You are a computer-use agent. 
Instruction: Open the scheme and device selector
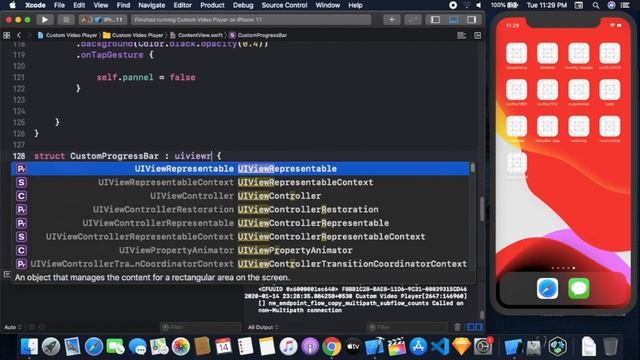[x=103, y=20]
